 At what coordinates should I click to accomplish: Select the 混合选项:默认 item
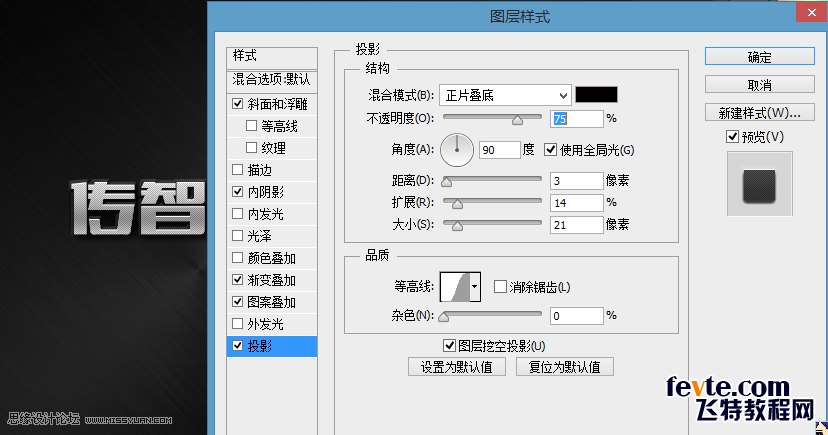271,79
